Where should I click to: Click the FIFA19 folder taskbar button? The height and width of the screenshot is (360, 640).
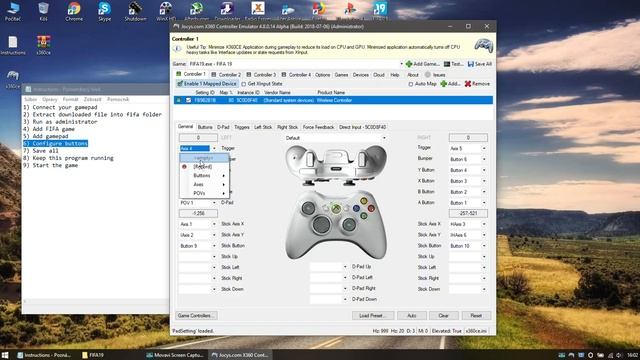(93, 355)
